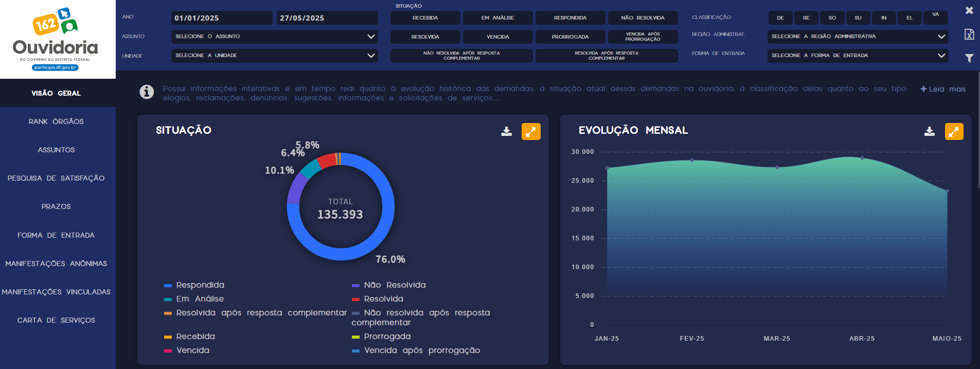Toggle the Recebida situation filter
Screen dimensions: 980x369
click(x=425, y=18)
